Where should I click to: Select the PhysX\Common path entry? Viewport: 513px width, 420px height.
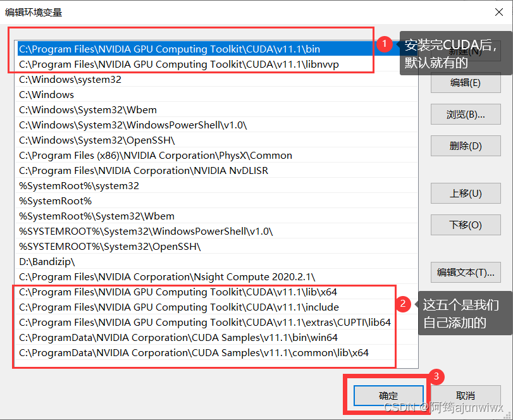click(216, 156)
